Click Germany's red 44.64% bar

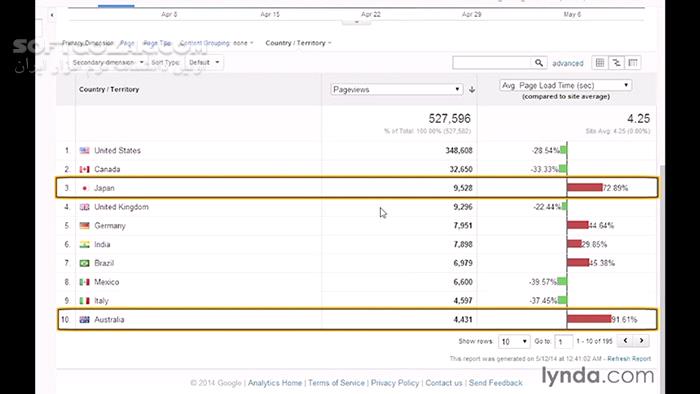[578, 225]
